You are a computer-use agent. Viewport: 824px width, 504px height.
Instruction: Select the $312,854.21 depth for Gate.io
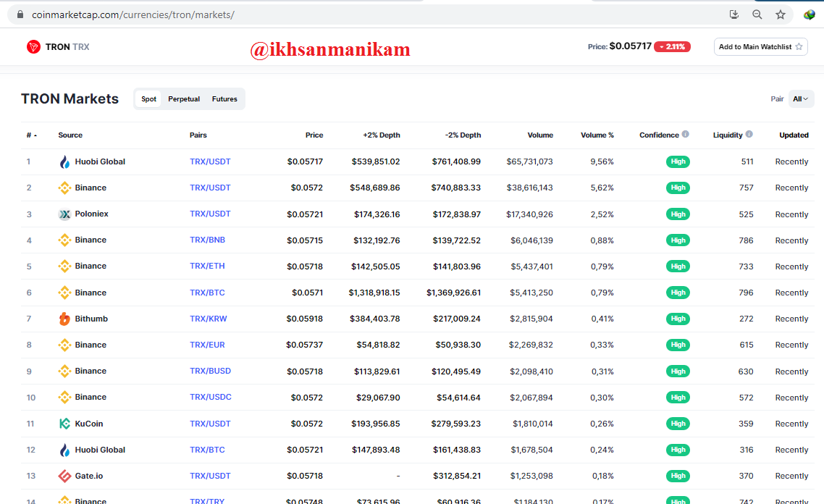point(457,476)
